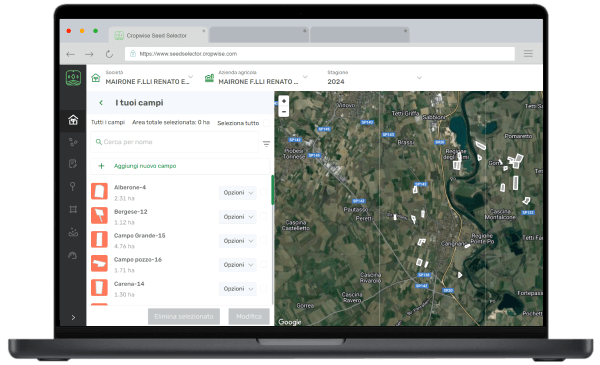
Task: Open Opzioni dropdown for Campo Grande-15
Action: click(x=238, y=241)
